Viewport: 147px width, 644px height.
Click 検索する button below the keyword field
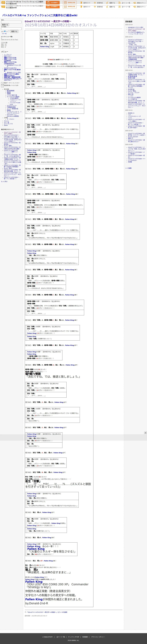[5, 25]
